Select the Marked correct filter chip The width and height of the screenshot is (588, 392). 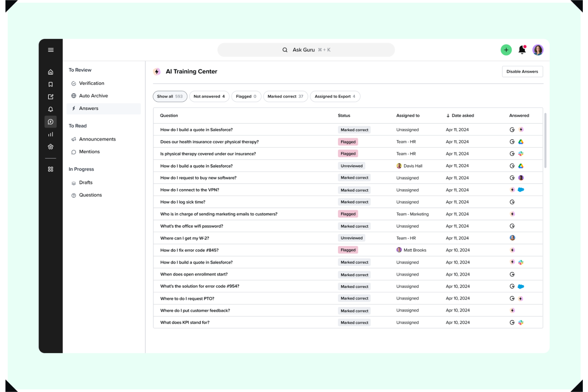pyautogui.click(x=285, y=96)
